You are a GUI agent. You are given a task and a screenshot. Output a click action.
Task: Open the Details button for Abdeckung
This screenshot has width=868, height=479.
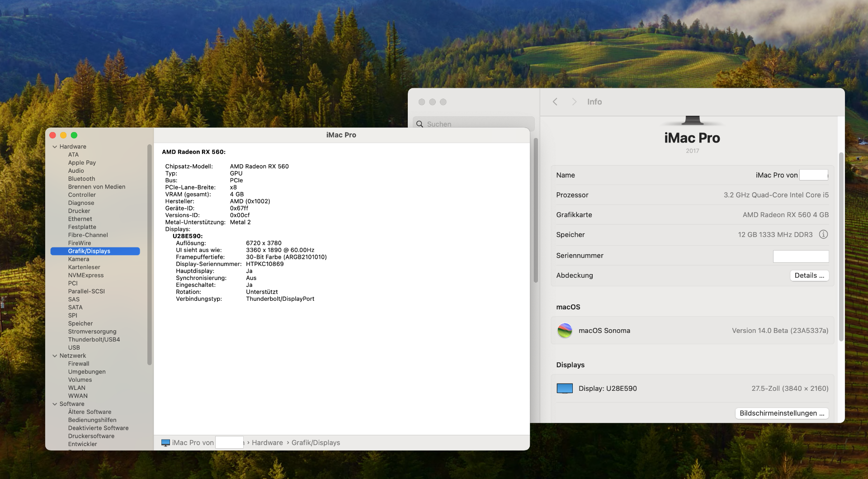point(809,275)
